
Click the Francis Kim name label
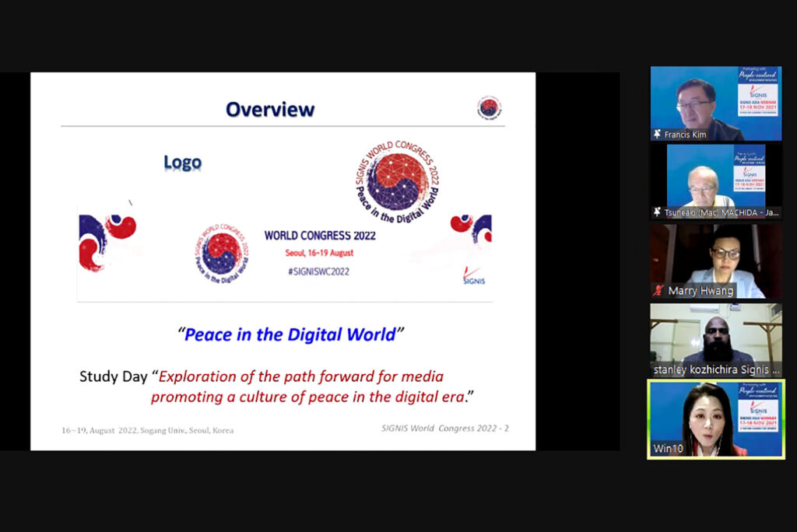(686, 135)
